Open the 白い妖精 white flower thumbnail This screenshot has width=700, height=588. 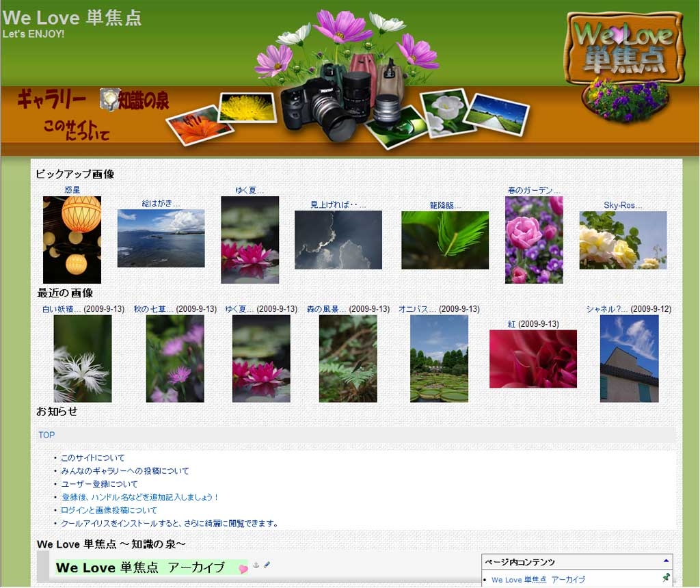click(83, 358)
